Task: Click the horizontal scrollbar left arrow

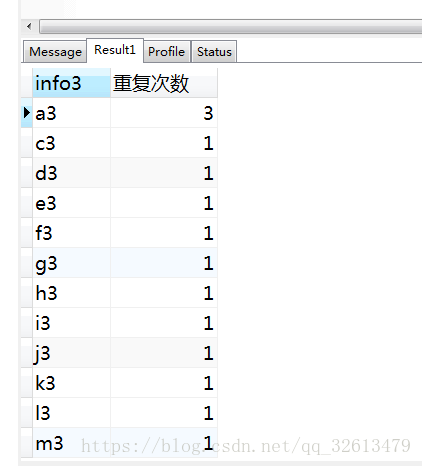Action: [29, 26]
